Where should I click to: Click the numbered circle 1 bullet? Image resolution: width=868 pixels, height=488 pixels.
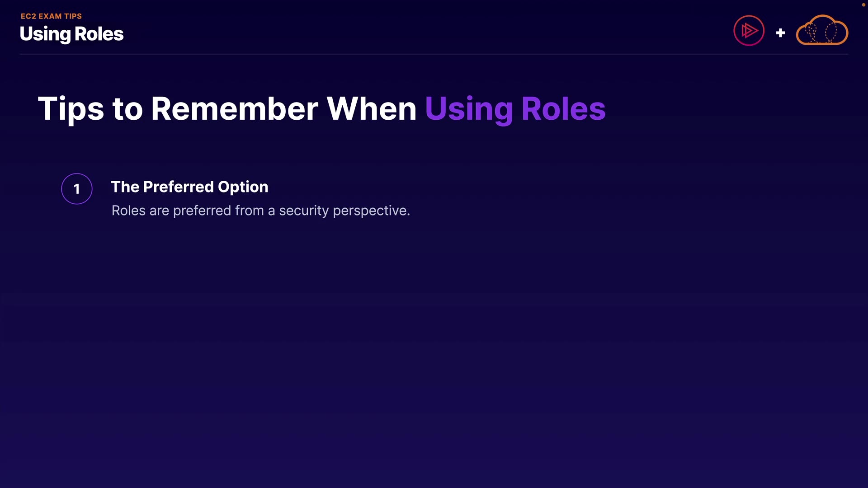click(x=77, y=189)
